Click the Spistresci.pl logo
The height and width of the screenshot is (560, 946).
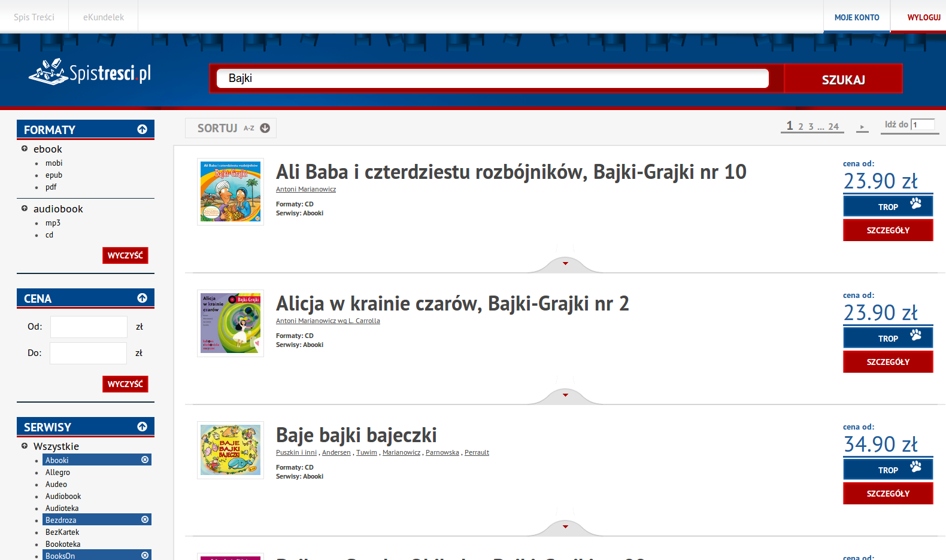[x=90, y=72]
